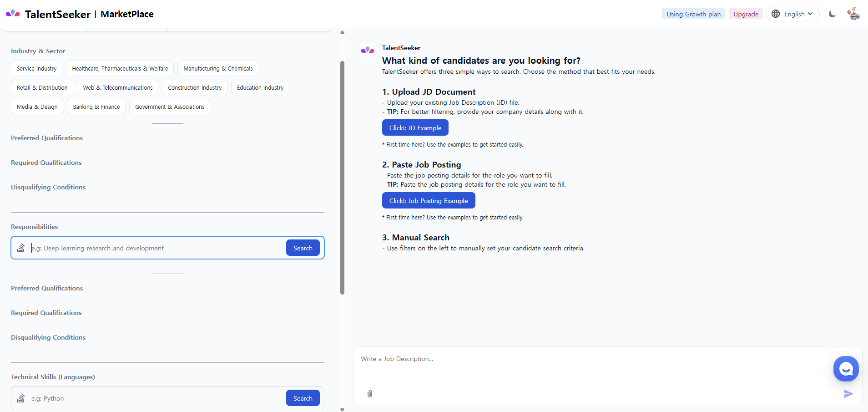Click first Preferred Qualifications label under Industry

[47, 138]
